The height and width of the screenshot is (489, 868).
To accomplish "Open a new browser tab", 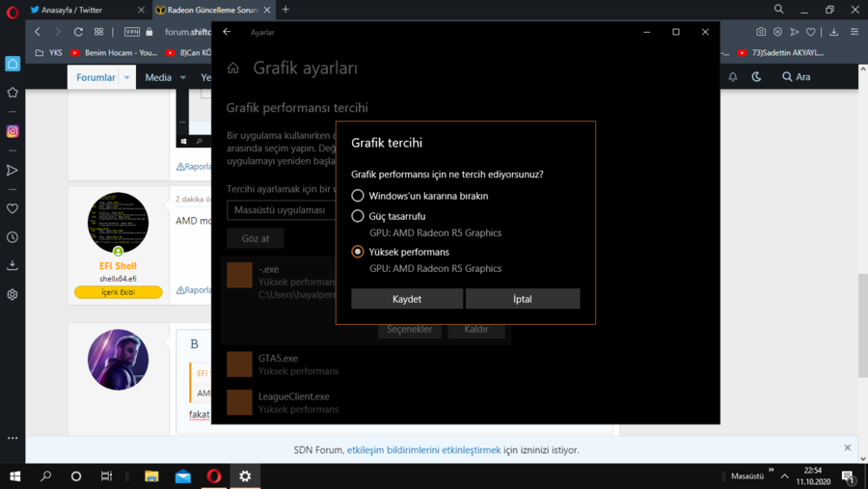I will (285, 10).
